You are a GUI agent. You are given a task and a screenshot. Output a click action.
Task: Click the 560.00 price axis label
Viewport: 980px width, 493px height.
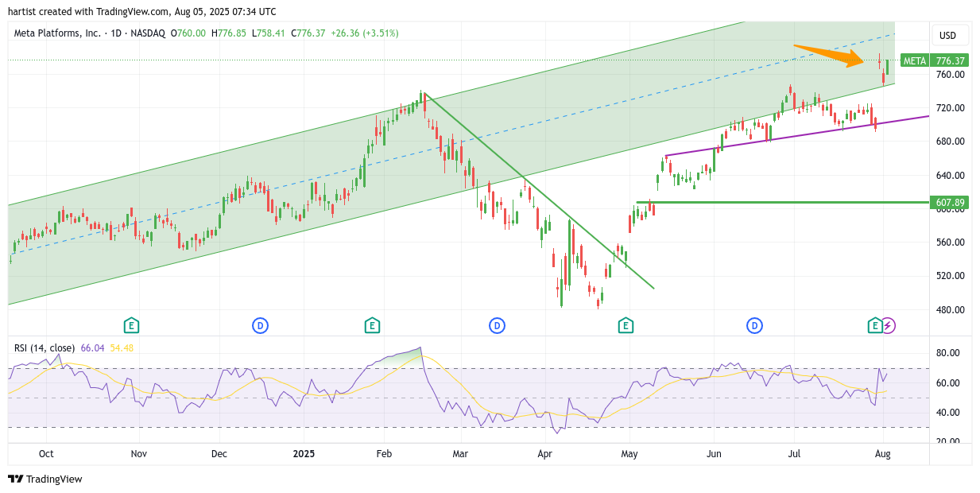[x=950, y=243]
